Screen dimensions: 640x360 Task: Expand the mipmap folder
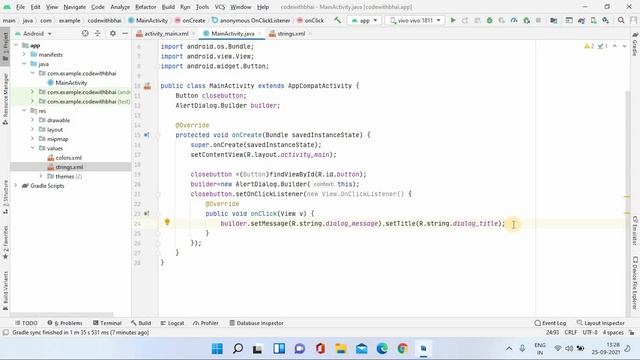coord(32,139)
